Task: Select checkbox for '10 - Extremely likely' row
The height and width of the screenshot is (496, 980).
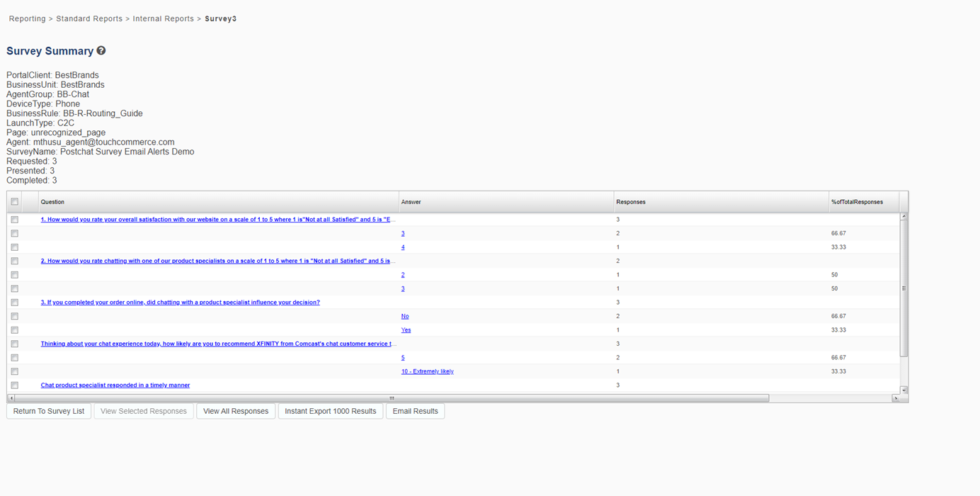Action: pos(14,372)
